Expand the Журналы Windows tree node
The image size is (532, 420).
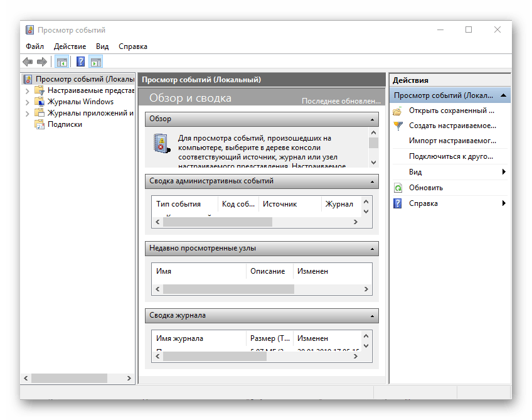(28, 102)
